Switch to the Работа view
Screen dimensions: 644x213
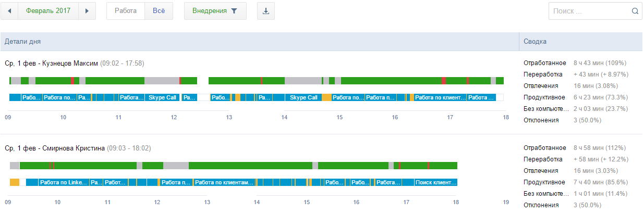(126, 11)
